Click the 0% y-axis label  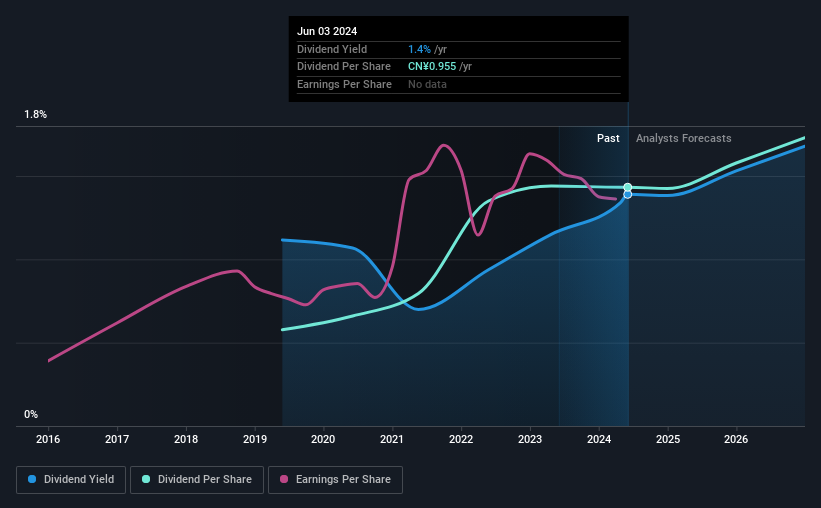[31, 414]
